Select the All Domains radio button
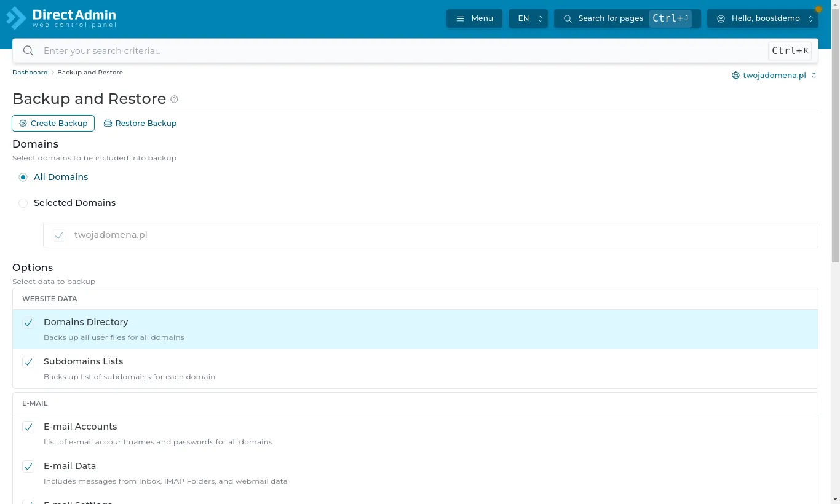The height and width of the screenshot is (504, 840). point(23,178)
